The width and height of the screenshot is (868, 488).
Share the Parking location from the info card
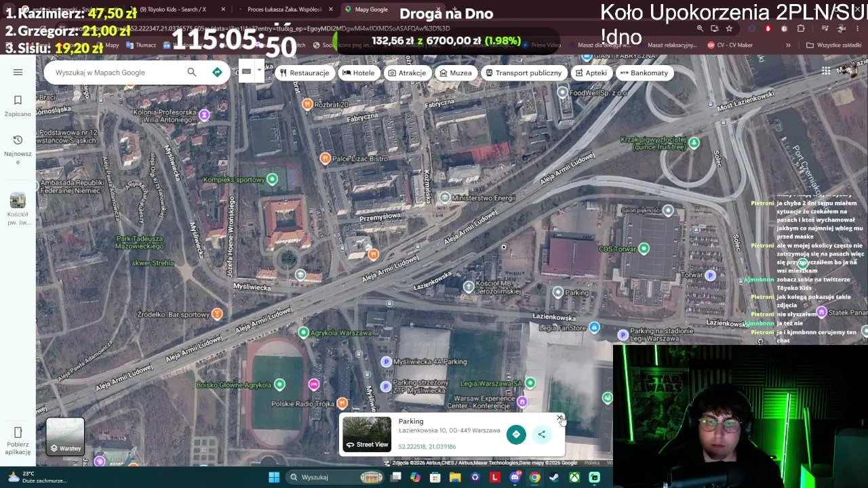pyautogui.click(x=542, y=434)
